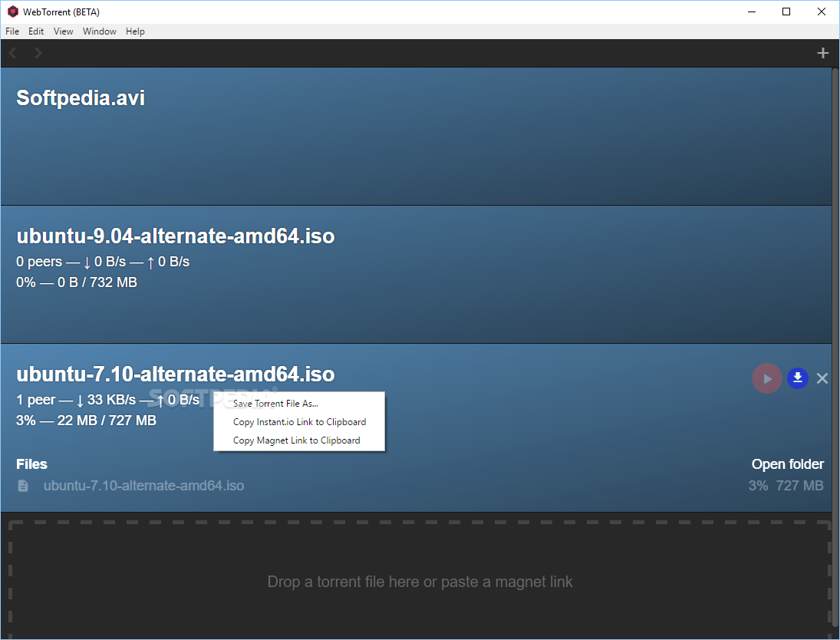Toggle download for ubuntu-7.10 torrent

click(x=798, y=378)
